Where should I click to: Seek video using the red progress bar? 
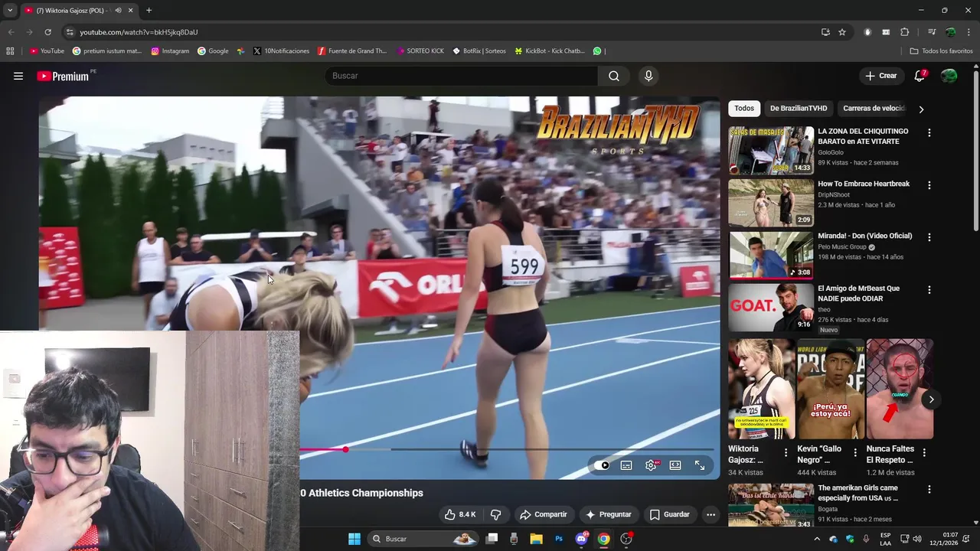pyautogui.click(x=505, y=449)
